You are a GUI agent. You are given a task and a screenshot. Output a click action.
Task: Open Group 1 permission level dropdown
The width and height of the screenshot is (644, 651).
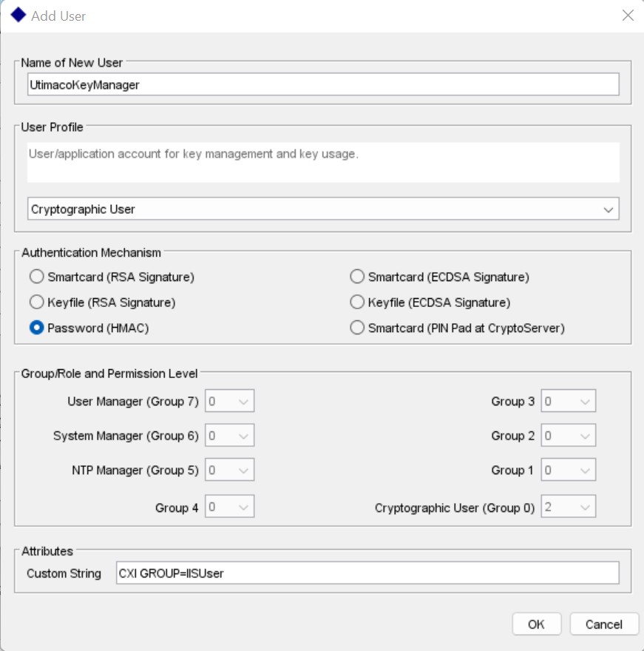569,470
